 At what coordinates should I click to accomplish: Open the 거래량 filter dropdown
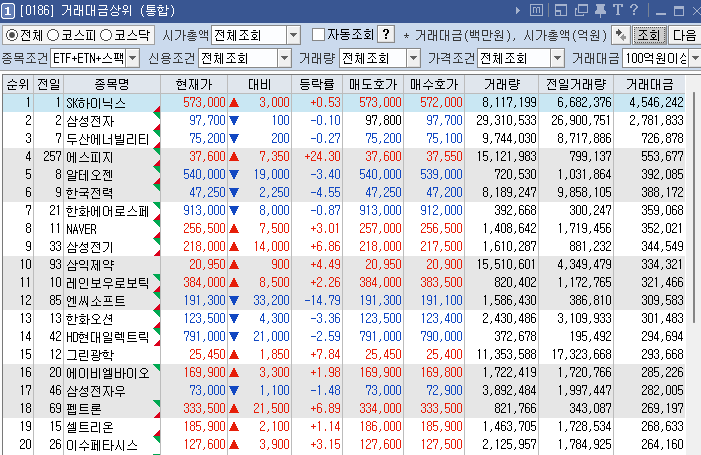tap(414, 58)
